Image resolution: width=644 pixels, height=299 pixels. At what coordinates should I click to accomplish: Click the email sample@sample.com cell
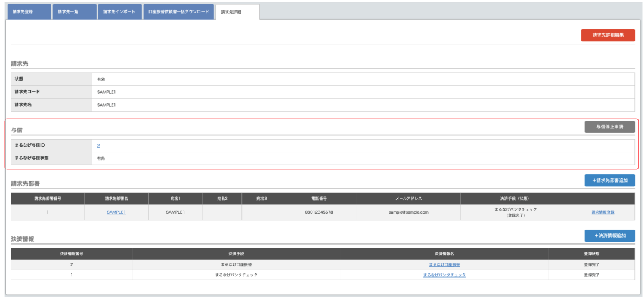(408, 212)
